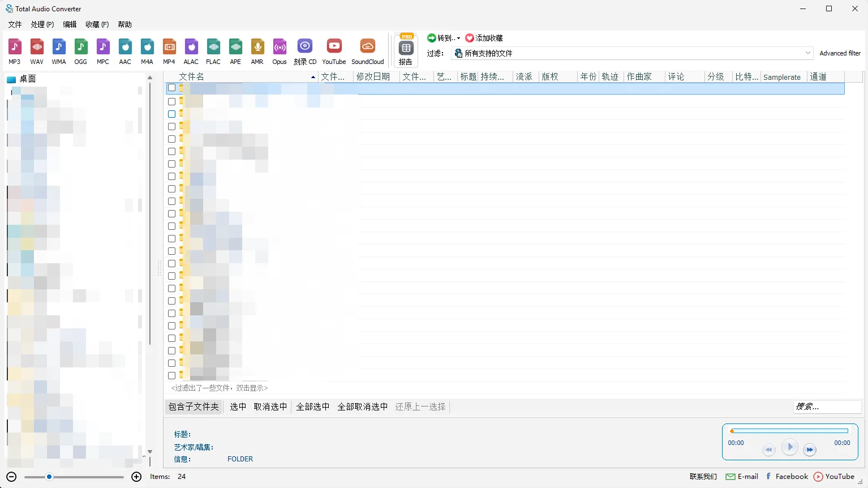Choose WMA output format
The image size is (868, 488).
[59, 52]
